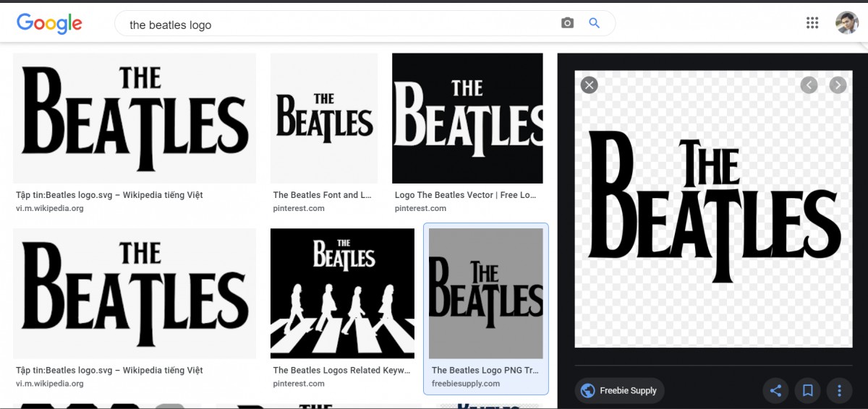Share the previewed image
The width and height of the screenshot is (868, 409).
tap(775, 391)
